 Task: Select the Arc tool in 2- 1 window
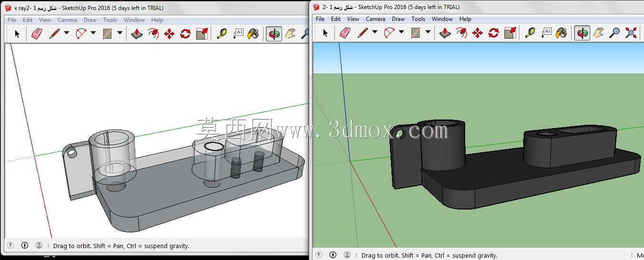[389, 33]
